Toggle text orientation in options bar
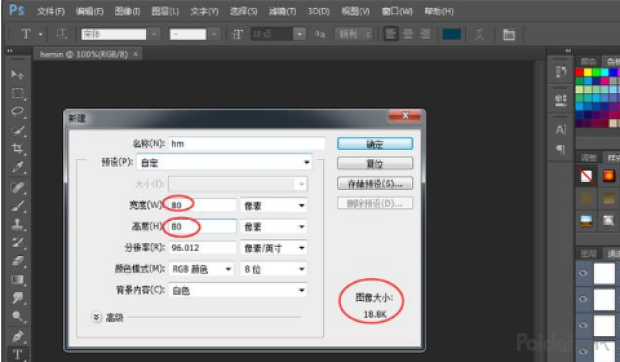 (61, 34)
